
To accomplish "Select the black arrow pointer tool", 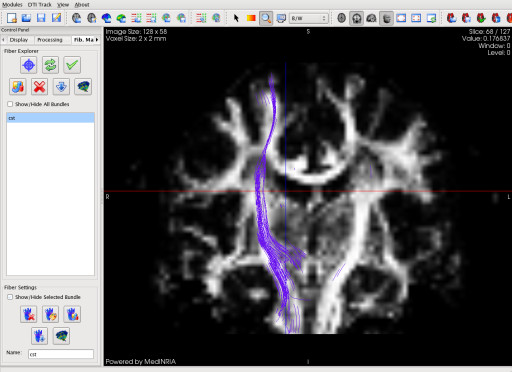I will click(236, 18).
